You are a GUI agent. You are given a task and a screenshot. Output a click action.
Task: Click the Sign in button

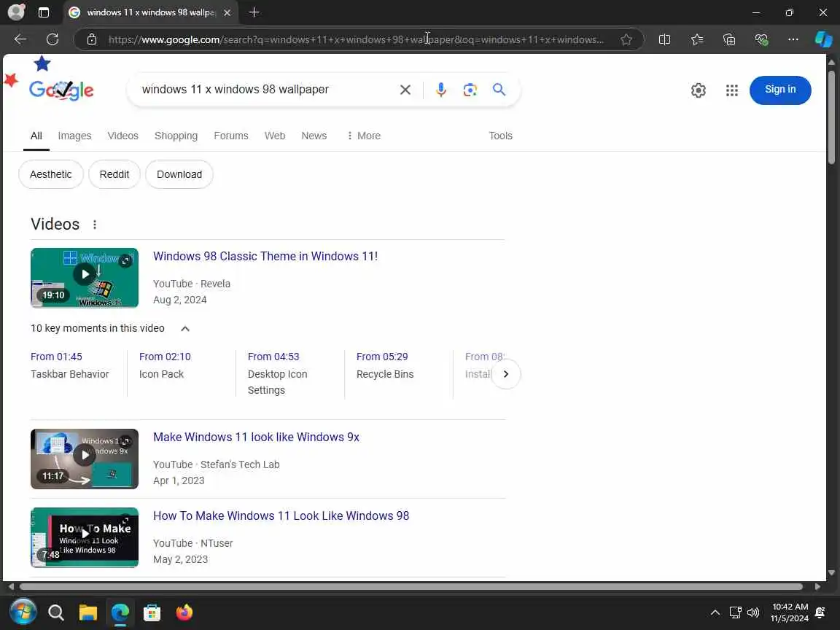(x=780, y=90)
